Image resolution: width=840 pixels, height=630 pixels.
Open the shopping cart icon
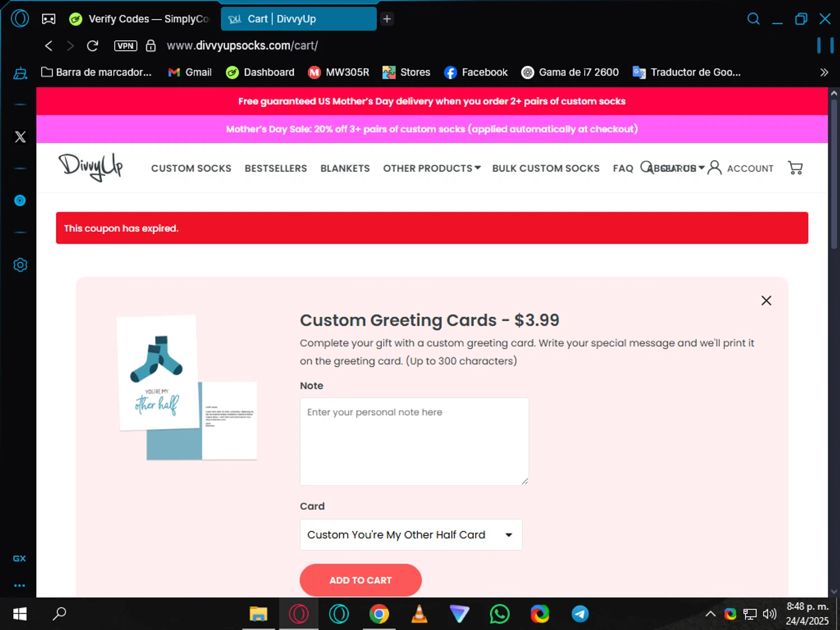point(795,167)
